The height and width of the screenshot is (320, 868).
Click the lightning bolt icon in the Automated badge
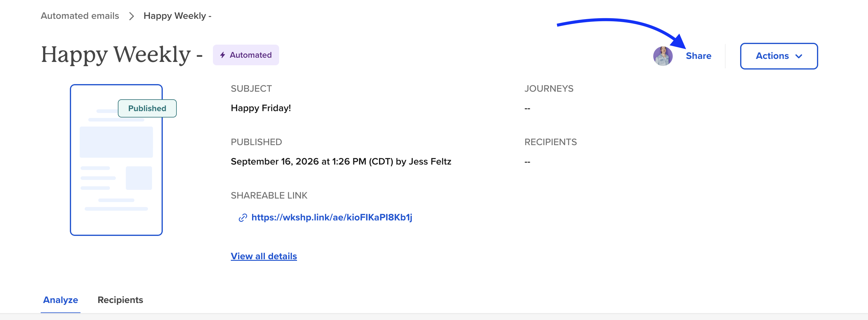[222, 55]
